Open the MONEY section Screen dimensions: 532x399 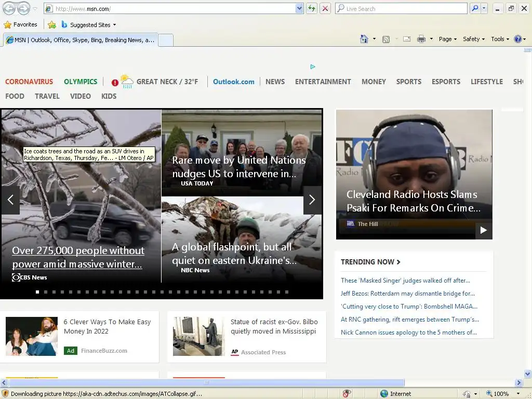click(374, 82)
